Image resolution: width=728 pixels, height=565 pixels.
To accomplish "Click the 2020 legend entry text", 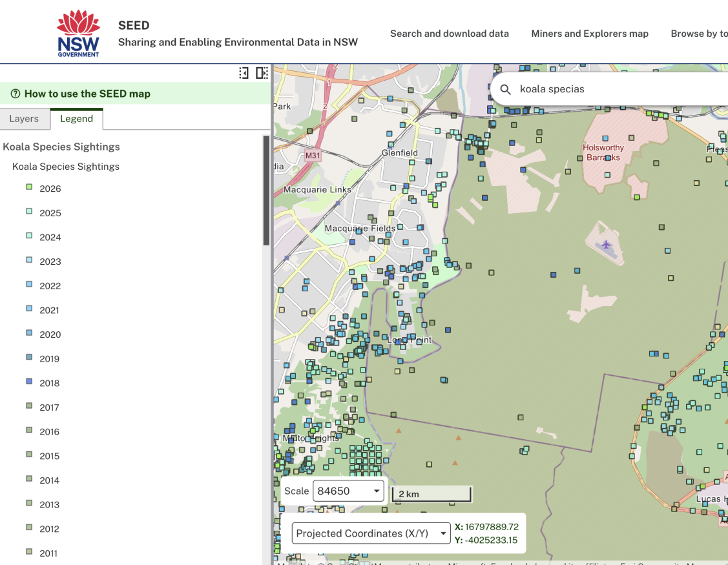I will pyautogui.click(x=50, y=334).
